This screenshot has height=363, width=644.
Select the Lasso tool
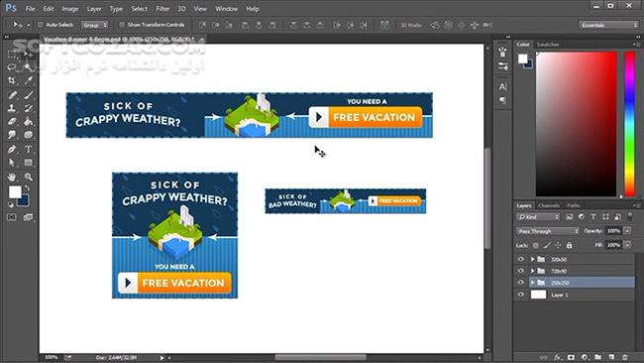point(12,67)
